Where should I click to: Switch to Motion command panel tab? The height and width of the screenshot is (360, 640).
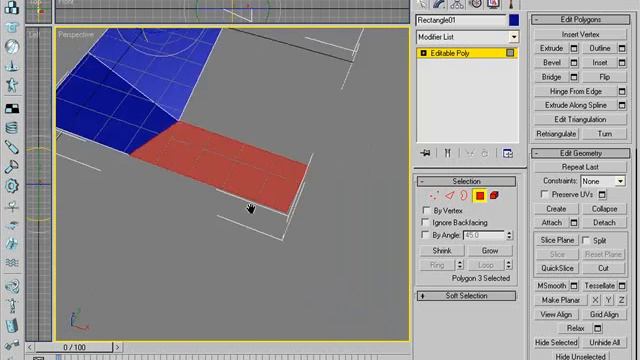pos(475,4)
